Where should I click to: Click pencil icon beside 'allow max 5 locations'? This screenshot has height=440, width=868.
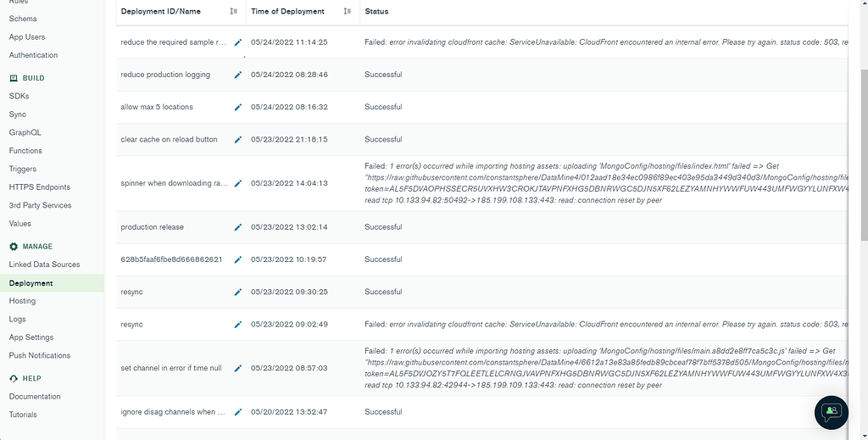(x=238, y=108)
